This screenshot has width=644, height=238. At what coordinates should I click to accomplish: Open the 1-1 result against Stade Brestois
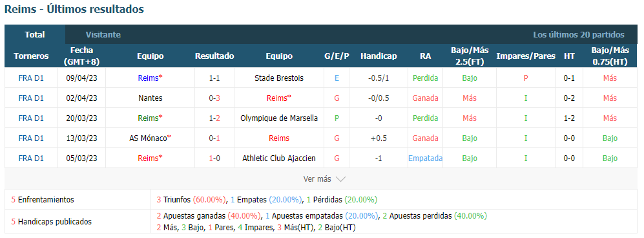(x=214, y=78)
